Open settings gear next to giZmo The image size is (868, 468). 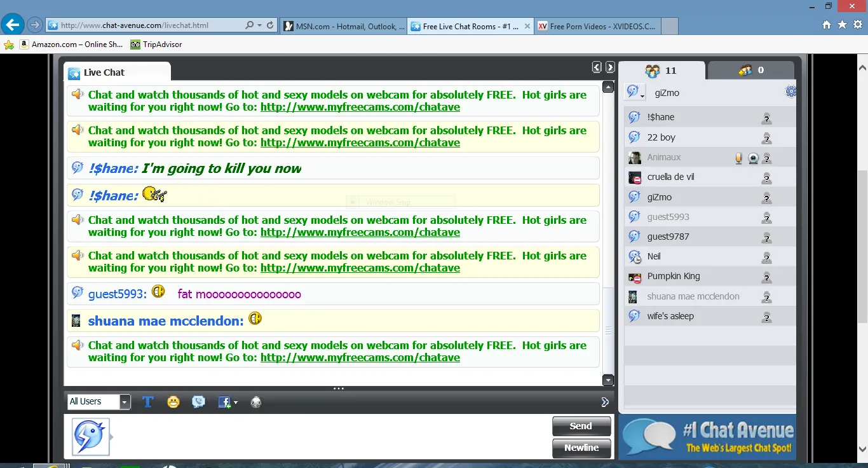pyautogui.click(x=791, y=92)
